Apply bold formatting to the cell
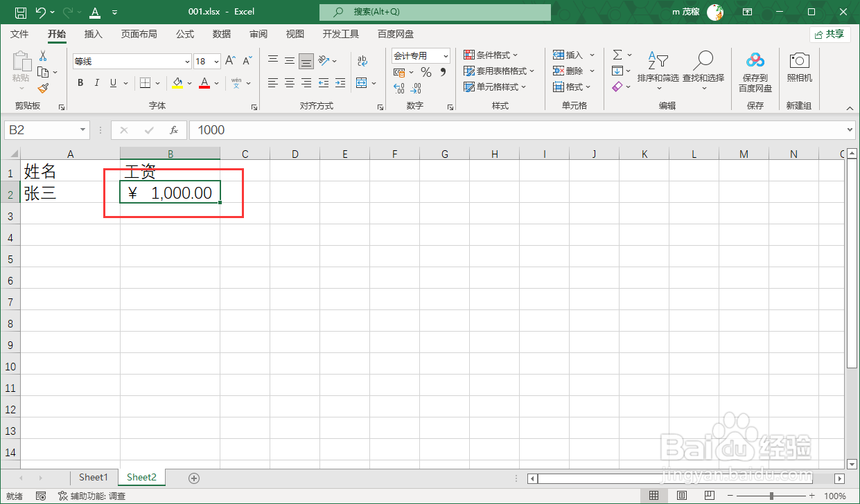Viewport: 860px width, 504px height. [80, 82]
